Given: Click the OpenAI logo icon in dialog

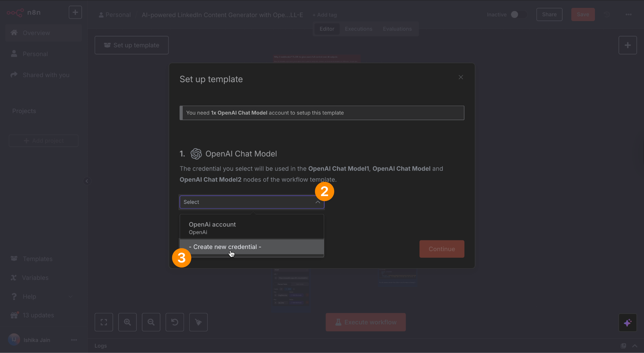Looking at the screenshot, I should pyautogui.click(x=196, y=154).
